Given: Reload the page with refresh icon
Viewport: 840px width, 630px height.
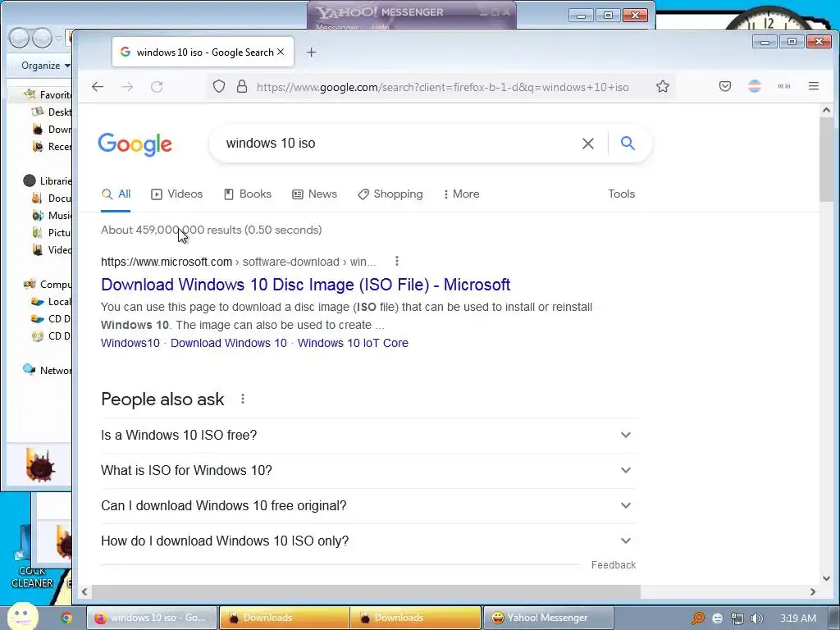Looking at the screenshot, I should tap(157, 87).
